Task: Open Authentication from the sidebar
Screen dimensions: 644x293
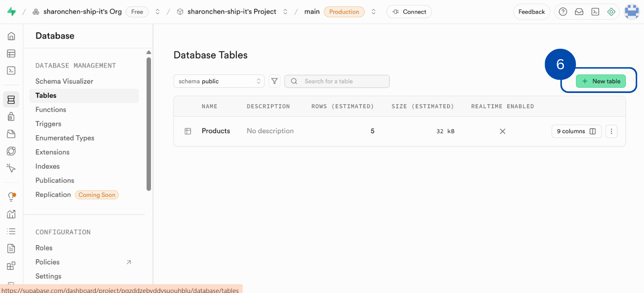Action: (11, 117)
